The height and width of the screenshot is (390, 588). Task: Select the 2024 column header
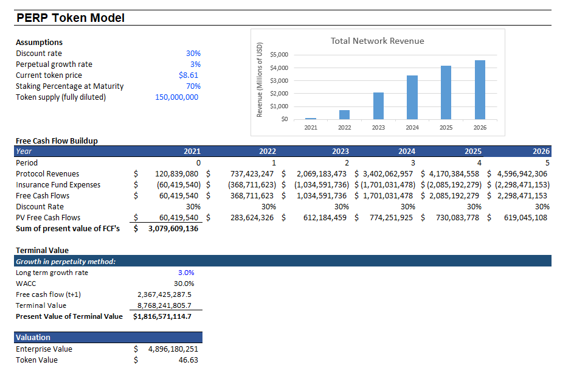407,151
